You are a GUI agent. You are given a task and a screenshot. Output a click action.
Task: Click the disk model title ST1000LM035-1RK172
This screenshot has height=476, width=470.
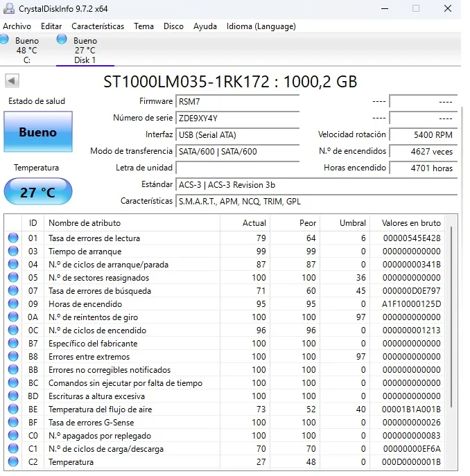click(186, 81)
